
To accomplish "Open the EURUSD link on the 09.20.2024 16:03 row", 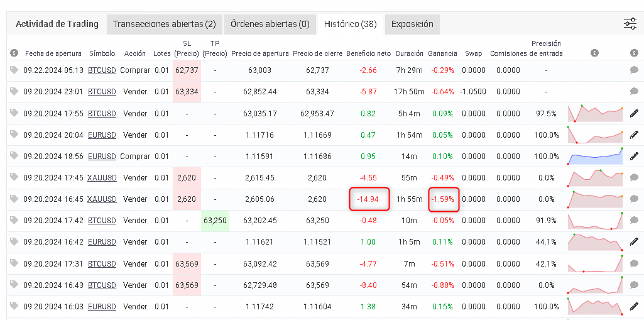I will (x=102, y=306).
